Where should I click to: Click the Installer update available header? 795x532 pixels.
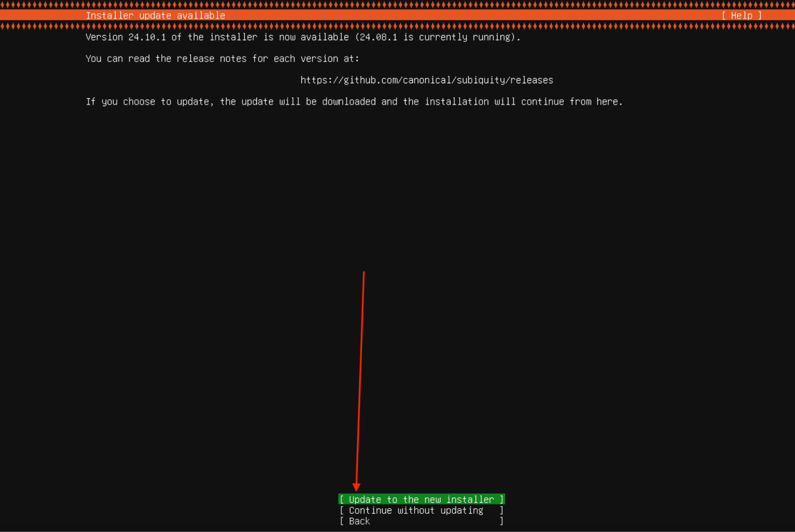(155, 15)
